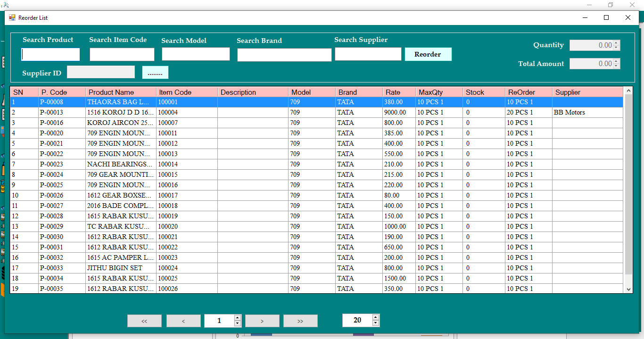644x339 pixels.
Task: Focus the Search Product input field
Action: pyautogui.click(x=50, y=55)
